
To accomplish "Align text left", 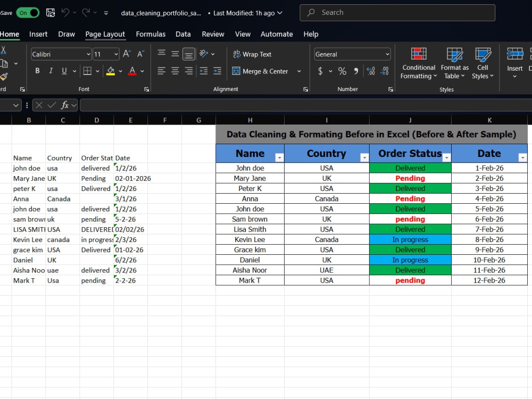I will 162,71.
